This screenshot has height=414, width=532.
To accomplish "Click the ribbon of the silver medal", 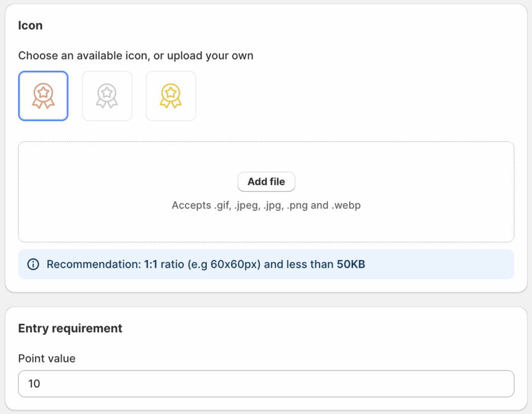I will (107, 104).
